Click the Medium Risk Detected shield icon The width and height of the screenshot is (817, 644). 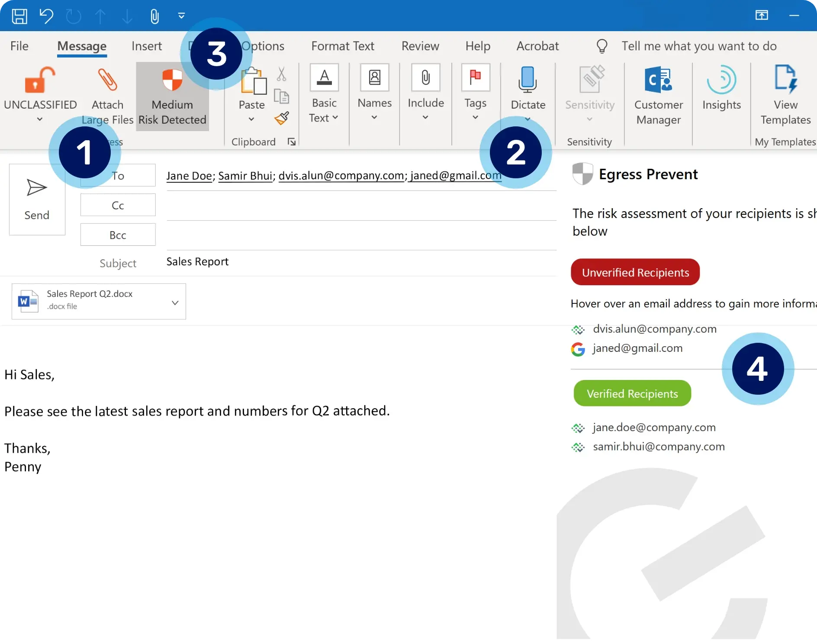click(x=172, y=80)
